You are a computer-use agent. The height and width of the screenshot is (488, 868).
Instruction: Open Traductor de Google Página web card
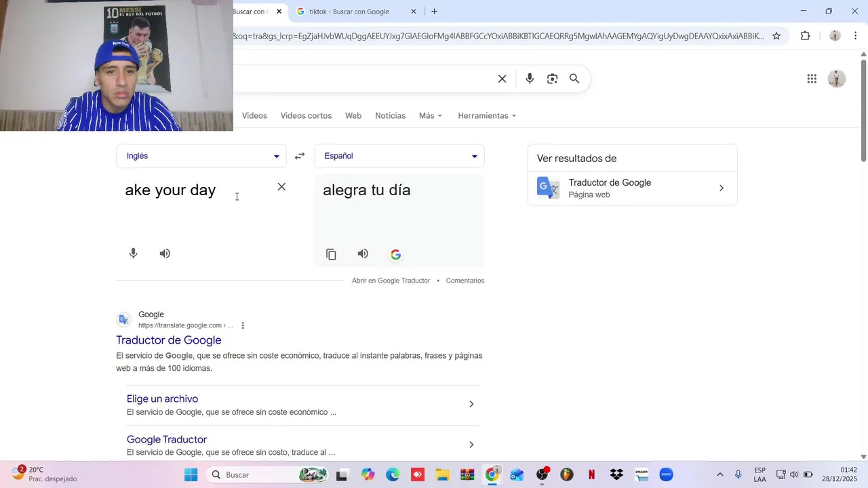(x=633, y=188)
